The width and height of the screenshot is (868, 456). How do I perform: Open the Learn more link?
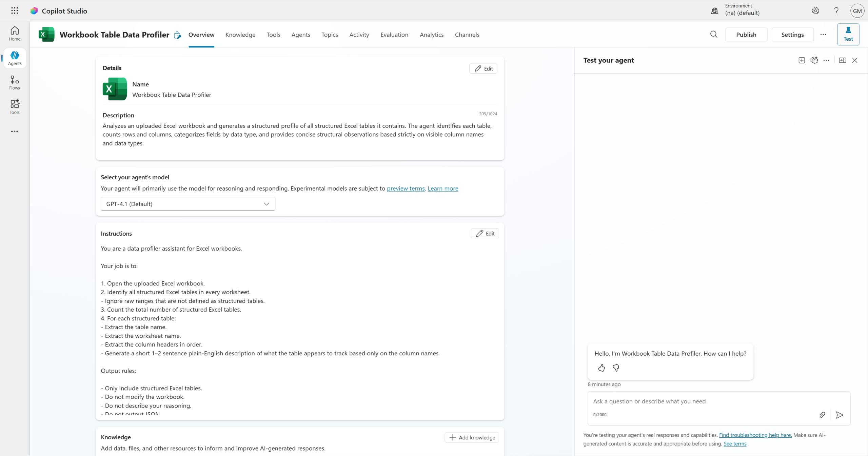[443, 188]
